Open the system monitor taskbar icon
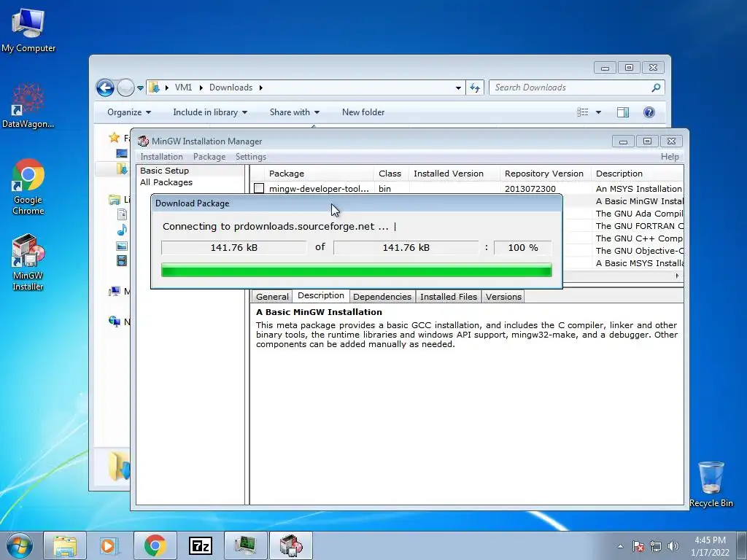The image size is (747, 560). pyautogui.click(x=245, y=545)
